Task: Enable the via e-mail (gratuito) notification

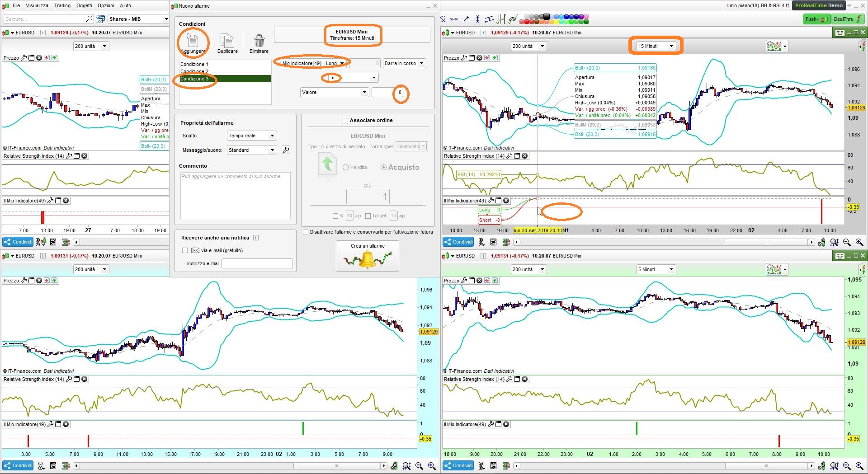Action: pos(184,250)
